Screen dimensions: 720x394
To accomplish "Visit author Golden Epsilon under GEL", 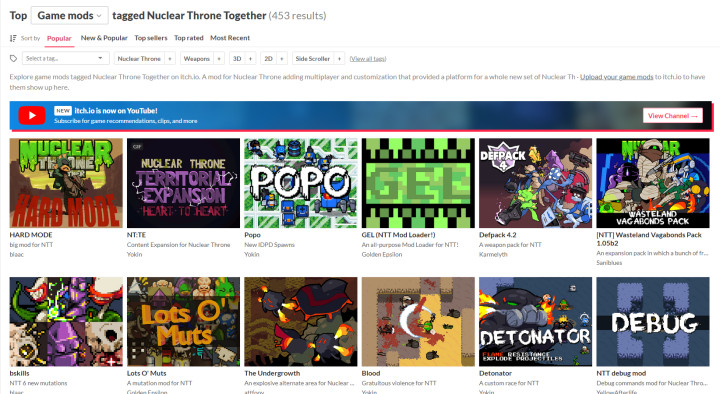I will point(382,254).
